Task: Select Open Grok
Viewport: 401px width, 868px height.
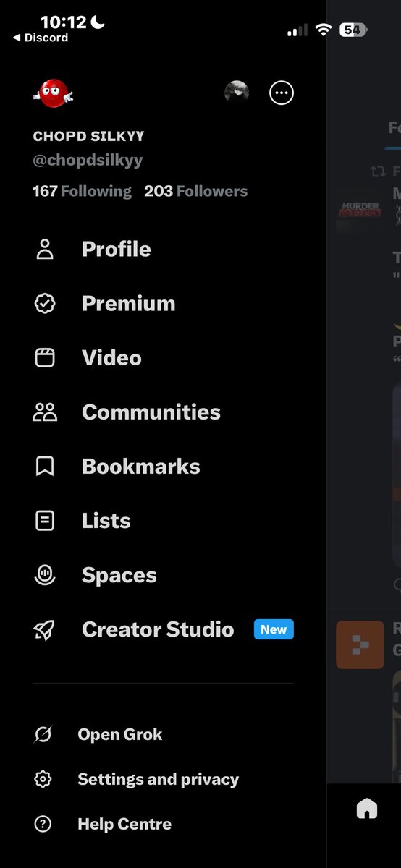Action: (120, 735)
